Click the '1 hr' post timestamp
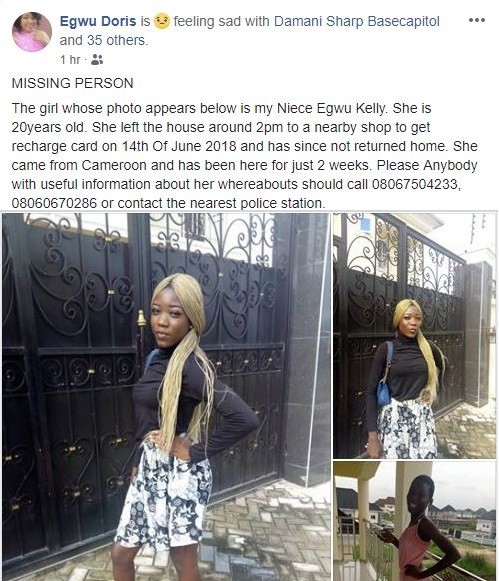Screen dimensions: 499x581 (70, 59)
